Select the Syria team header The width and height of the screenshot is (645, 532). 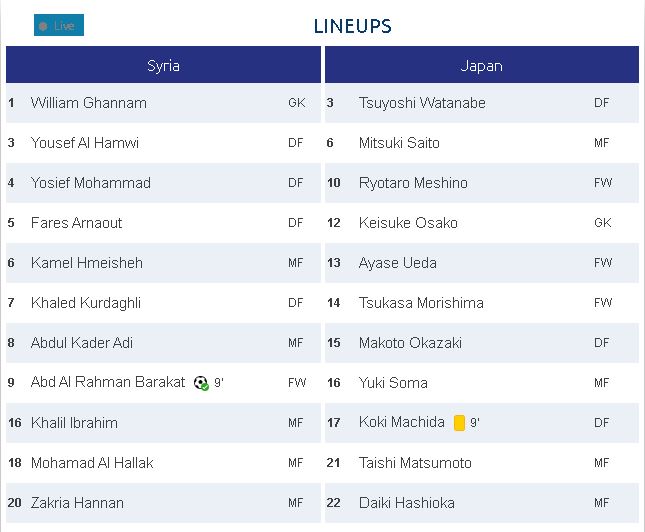(x=163, y=65)
